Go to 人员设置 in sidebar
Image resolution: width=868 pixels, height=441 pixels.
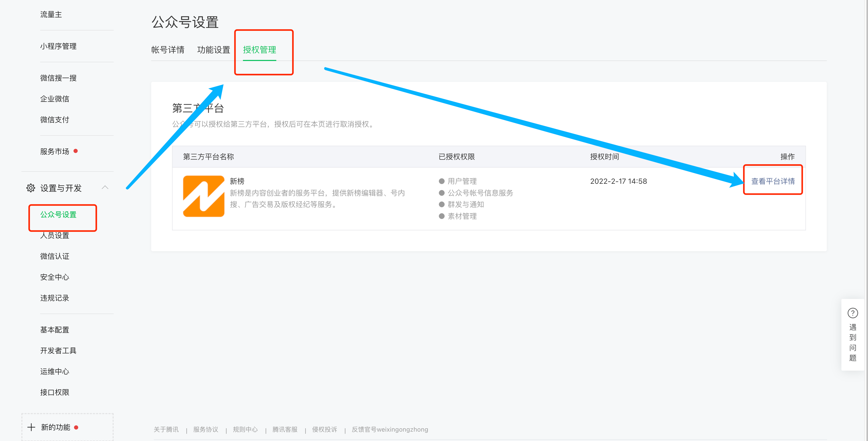click(x=54, y=236)
